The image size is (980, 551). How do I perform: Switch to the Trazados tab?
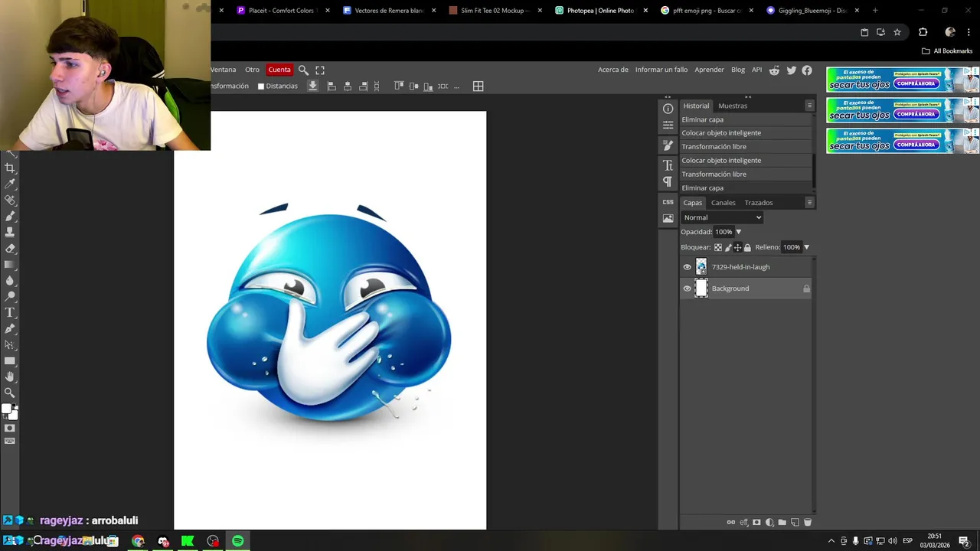(759, 203)
